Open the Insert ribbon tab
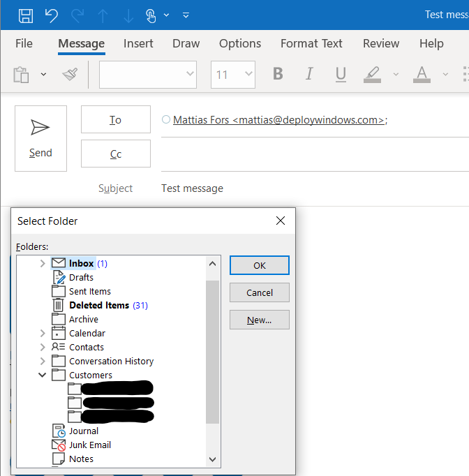The height and width of the screenshot is (476, 469). [x=138, y=43]
